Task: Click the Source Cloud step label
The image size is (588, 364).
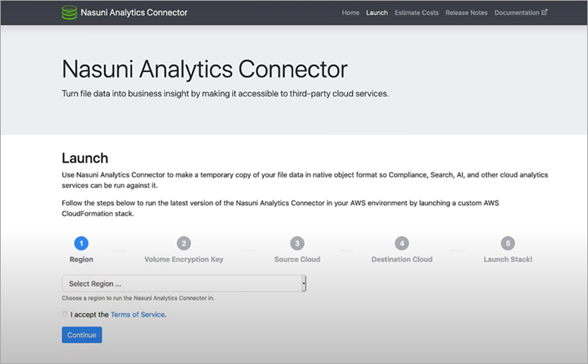Action: [297, 259]
